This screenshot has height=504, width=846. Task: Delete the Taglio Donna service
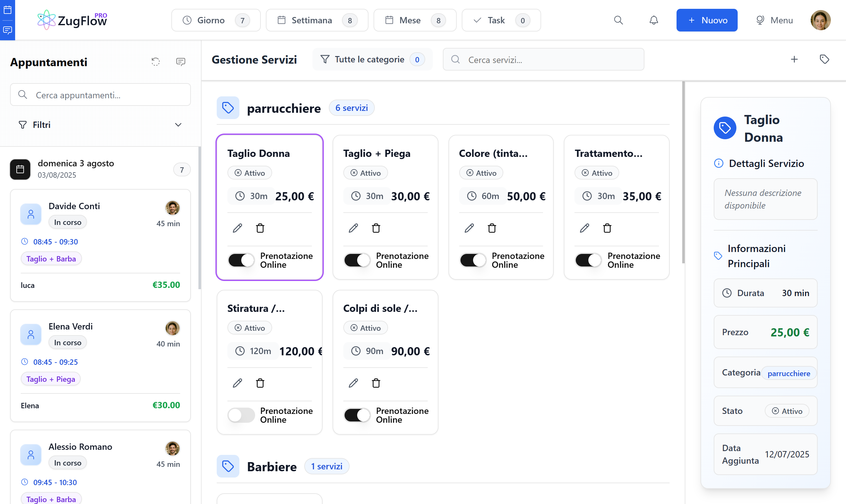[x=260, y=228]
